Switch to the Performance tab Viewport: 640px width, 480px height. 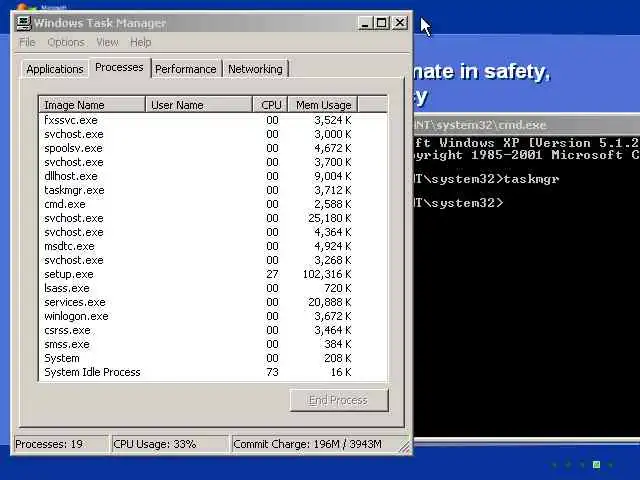186,69
